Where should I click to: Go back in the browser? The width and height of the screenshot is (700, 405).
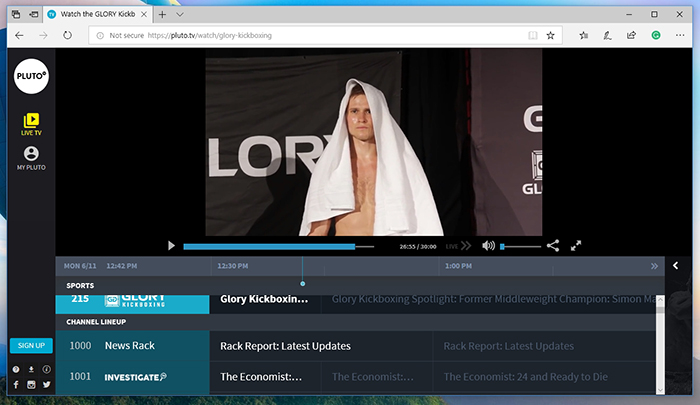[19, 35]
